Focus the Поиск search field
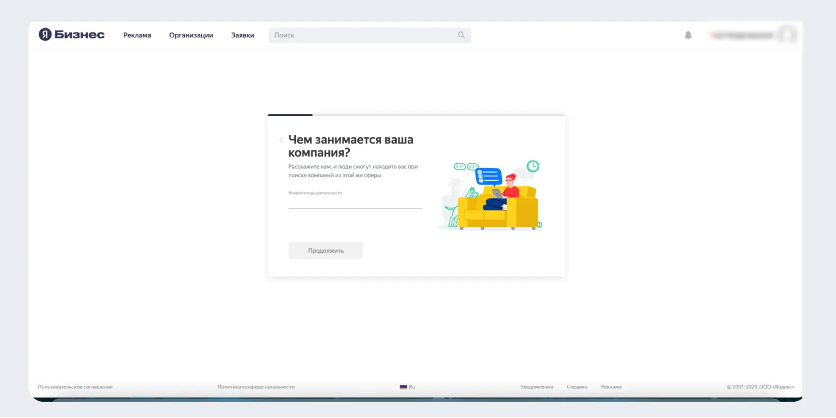 click(360, 35)
